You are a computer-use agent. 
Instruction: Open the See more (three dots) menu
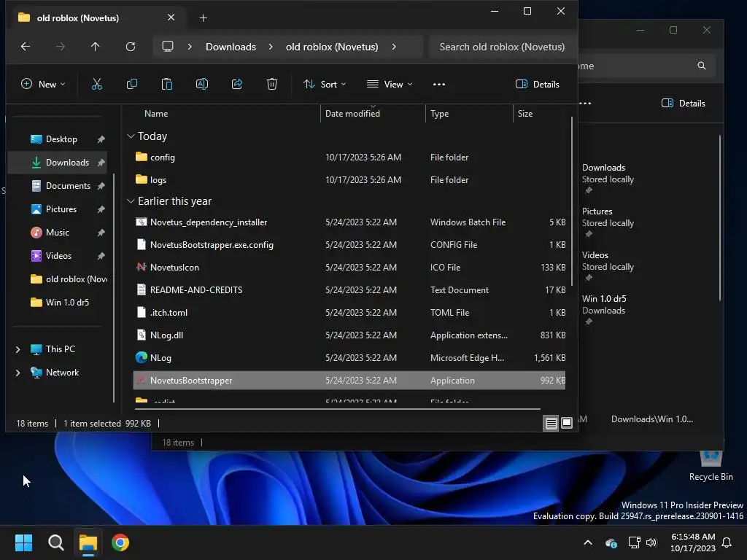tap(438, 85)
